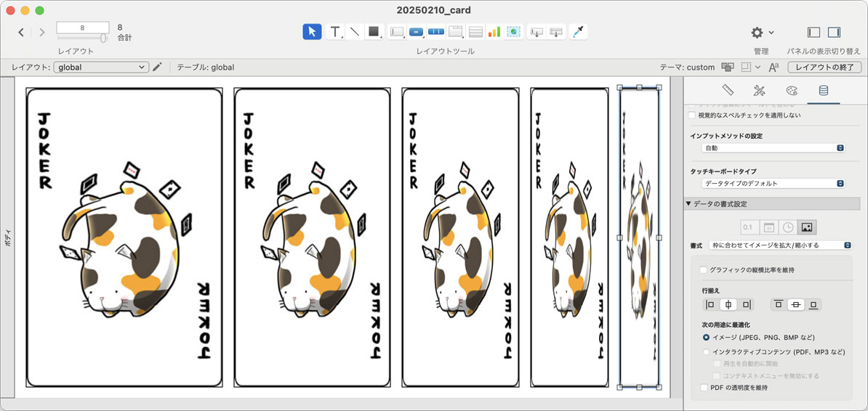Select the first large Joker card
Screen dimensions: 868x411
(x=124, y=237)
